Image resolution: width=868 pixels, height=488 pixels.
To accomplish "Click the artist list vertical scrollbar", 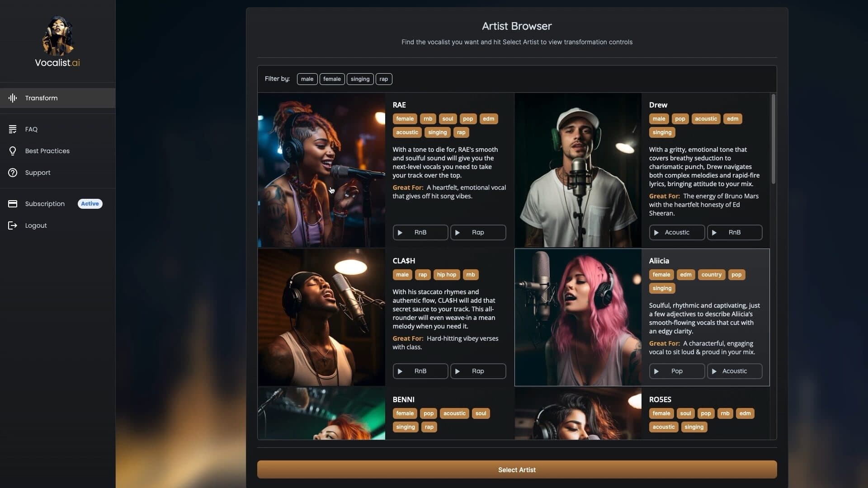I will pyautogui.click(x=773, y=139).
